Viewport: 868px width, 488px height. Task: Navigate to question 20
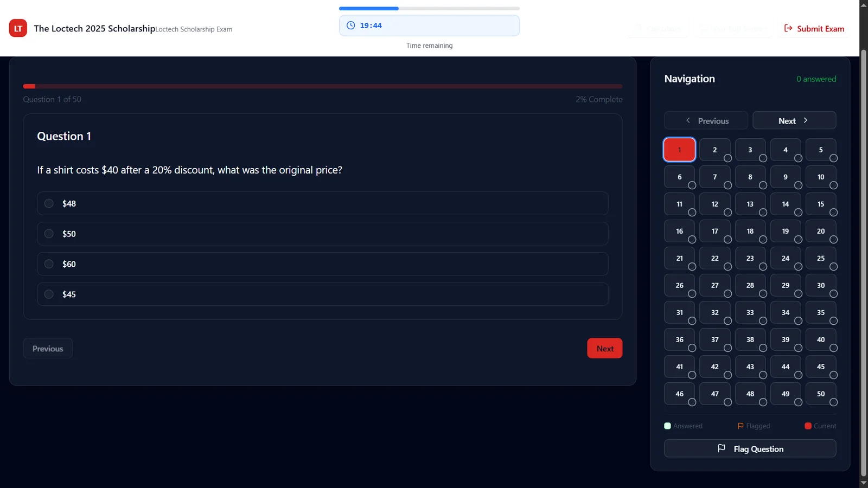click(821, 231)
